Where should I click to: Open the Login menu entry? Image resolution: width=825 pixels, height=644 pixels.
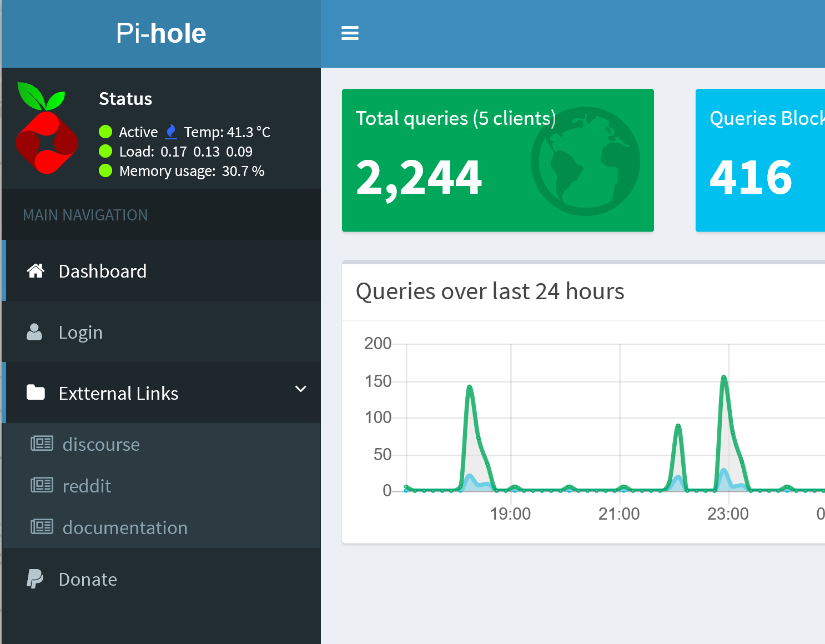(x=81, y=332)
